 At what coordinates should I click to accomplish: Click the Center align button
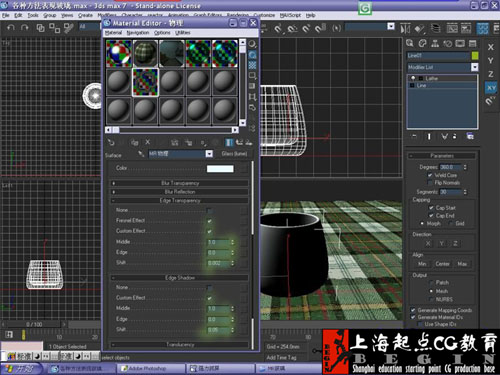[x=442, y=264]
